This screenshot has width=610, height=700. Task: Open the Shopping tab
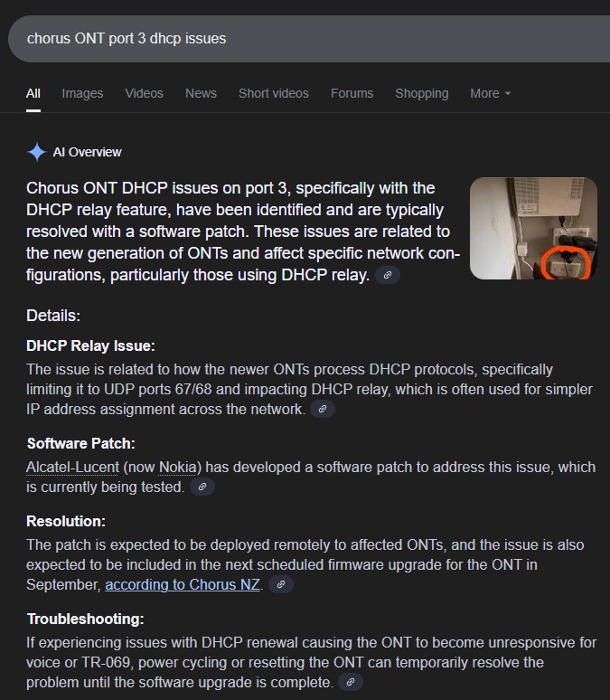pyautogui.click(x=421, y=93)
